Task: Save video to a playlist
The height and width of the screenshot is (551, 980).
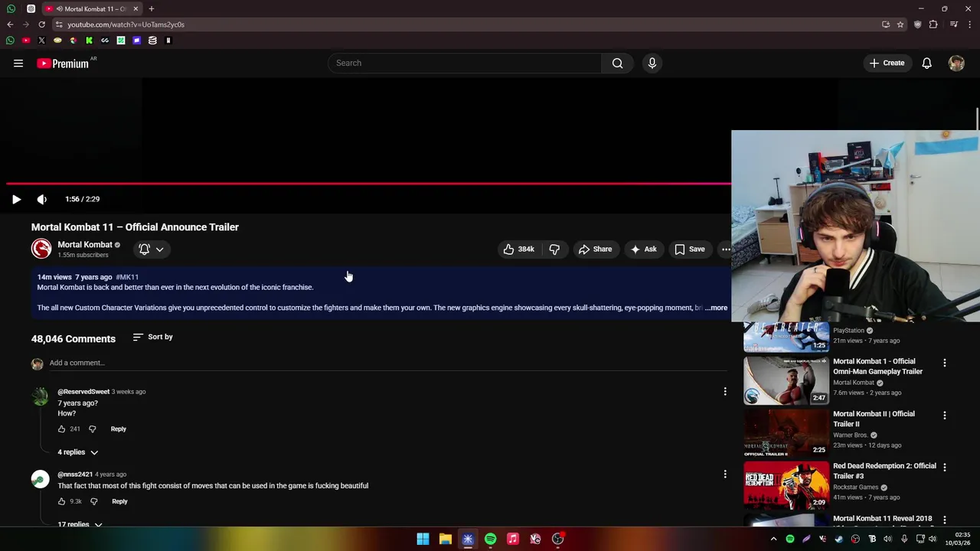Action: click(689, 249)
